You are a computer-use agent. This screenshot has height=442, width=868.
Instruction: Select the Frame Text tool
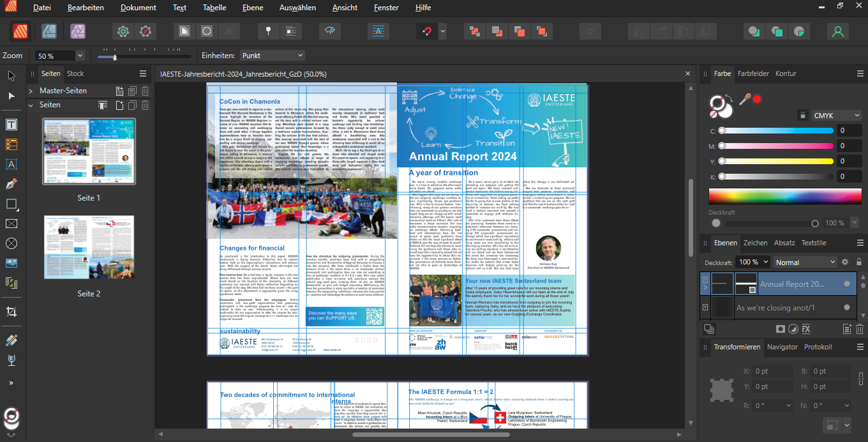coord(11,124)
